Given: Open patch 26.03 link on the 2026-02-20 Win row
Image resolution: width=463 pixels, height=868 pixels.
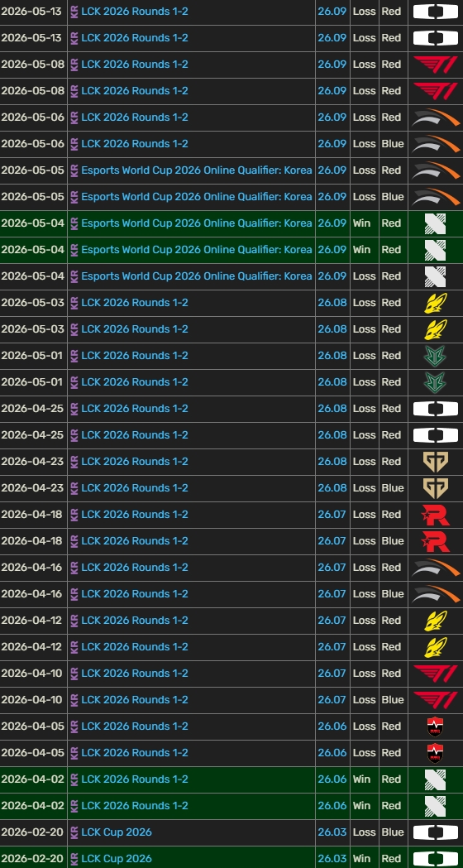Looking at the screenshot, I should click(332, 859).
